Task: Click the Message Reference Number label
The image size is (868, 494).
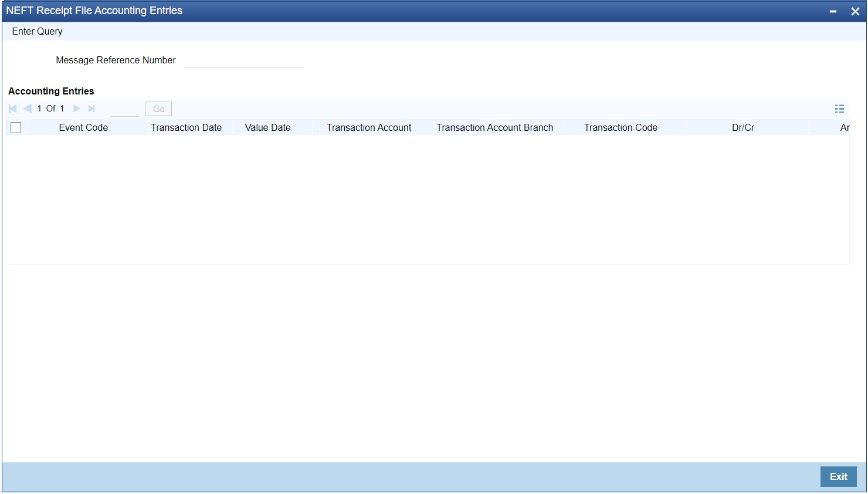Action: [116, 60]
